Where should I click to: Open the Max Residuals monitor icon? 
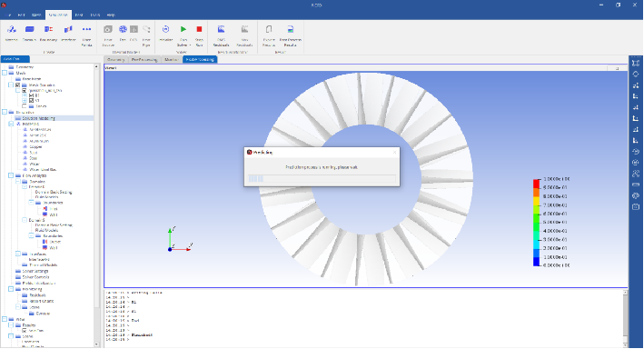(x=244, y=29)
